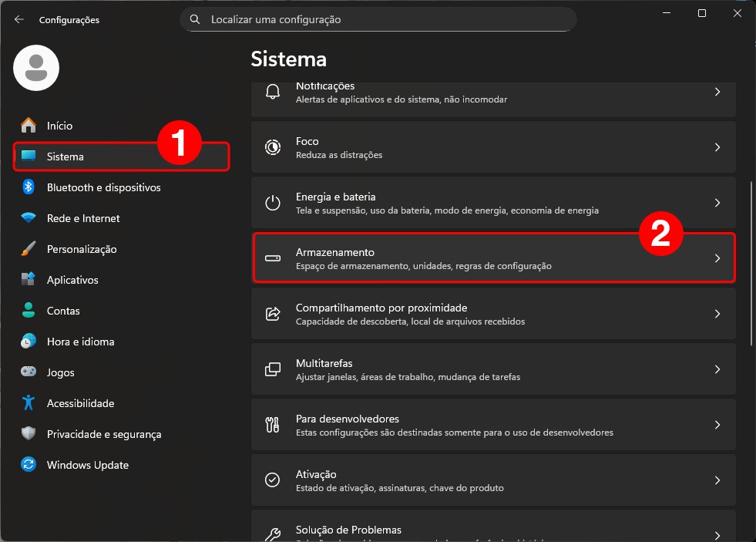This screenshot has width=756, height=542.
Task: Select Sistema in the sidebar
Action: point(66,157)
